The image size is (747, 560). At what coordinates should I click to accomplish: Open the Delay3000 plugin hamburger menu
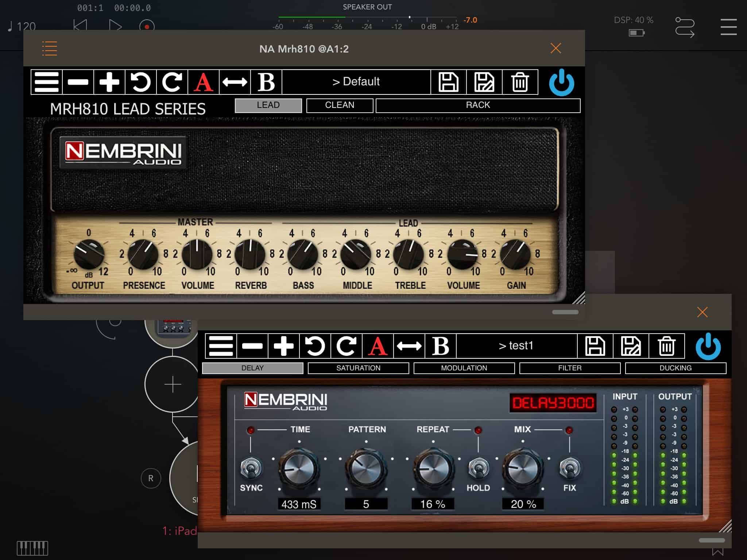click(x=221, y=346)
